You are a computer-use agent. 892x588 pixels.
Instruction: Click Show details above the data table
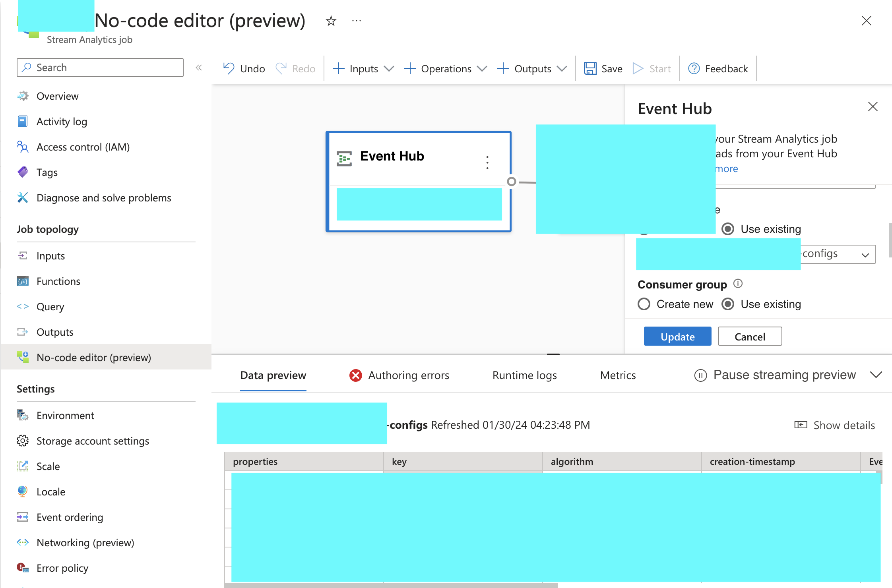pos(834,425)
